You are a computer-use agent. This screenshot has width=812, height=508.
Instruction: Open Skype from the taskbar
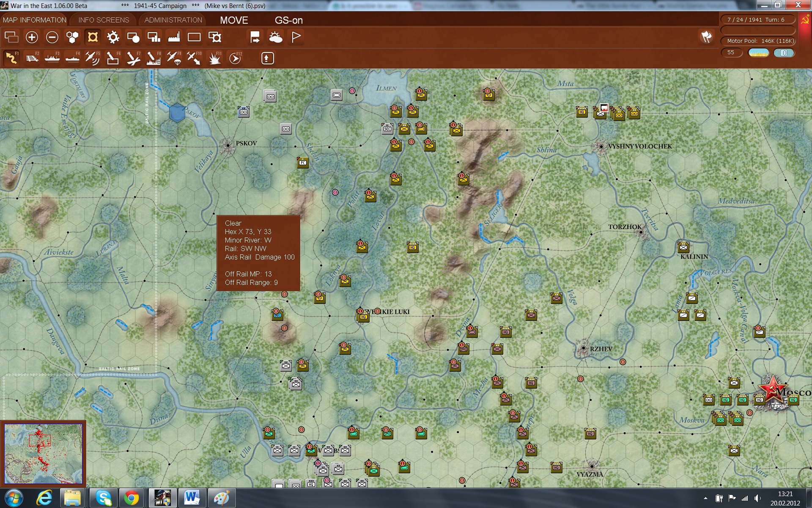click(103, 498)
